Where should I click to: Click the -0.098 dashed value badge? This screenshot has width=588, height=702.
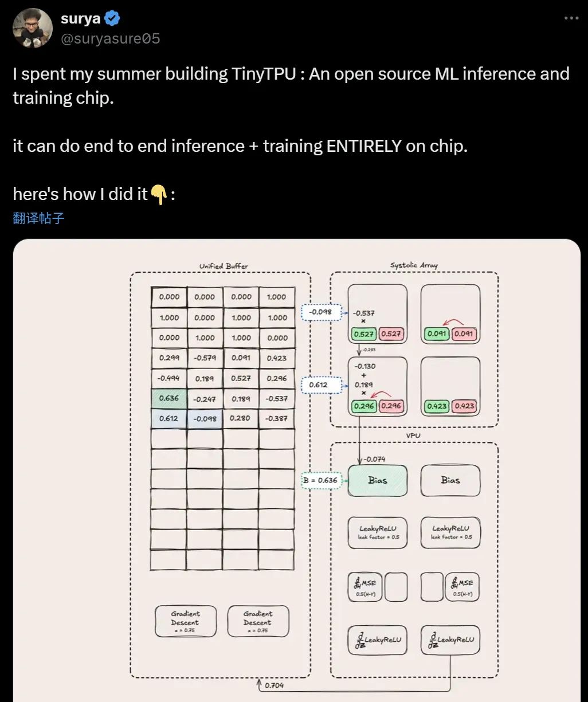click(x=320, y=313)
